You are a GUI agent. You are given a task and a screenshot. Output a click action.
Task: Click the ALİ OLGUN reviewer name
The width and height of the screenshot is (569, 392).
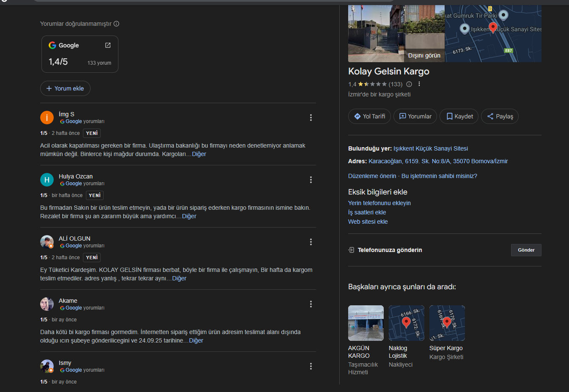coord(74,238)
